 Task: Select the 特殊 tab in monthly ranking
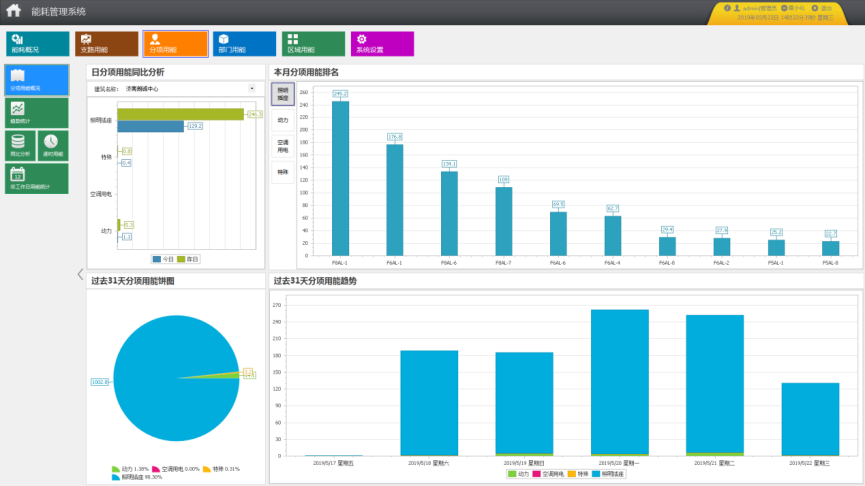(x=282, y=172)
